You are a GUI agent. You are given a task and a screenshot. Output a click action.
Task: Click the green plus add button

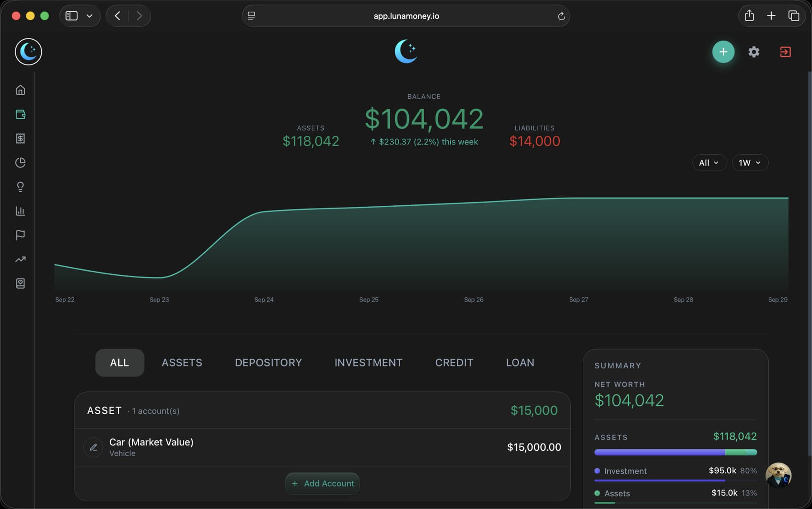point(723,52)
